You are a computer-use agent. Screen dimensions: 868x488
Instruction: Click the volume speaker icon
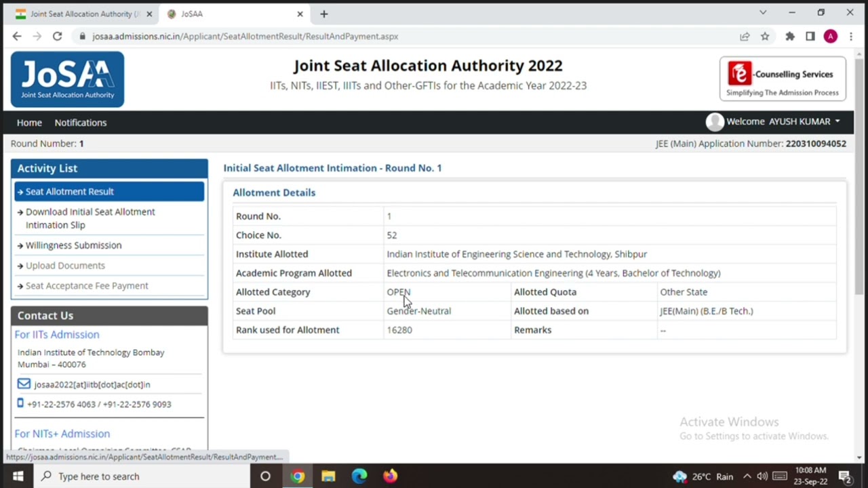coord(762,476)
